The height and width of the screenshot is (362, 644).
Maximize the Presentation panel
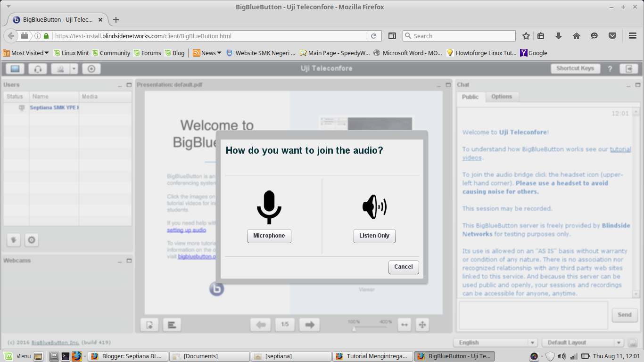448,85
